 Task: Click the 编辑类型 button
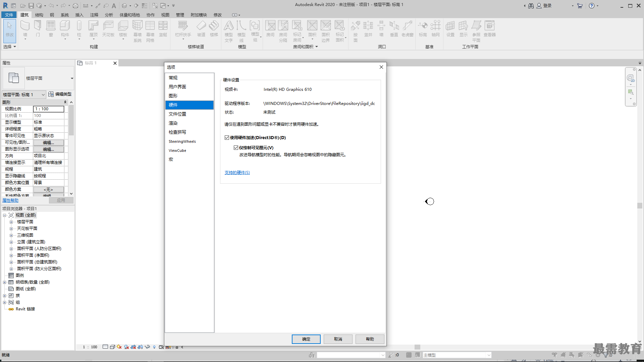(x=60, y=94)
